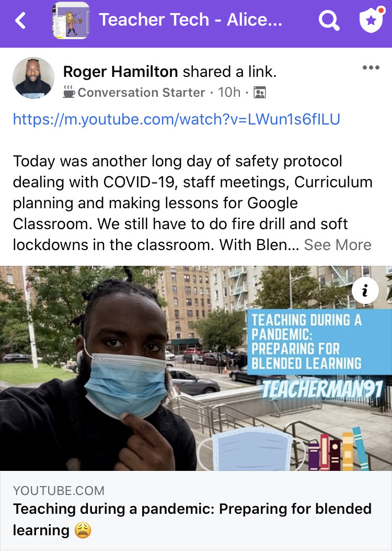Tap Roger Hamilton's profile picture

click(x=33, y=78)
